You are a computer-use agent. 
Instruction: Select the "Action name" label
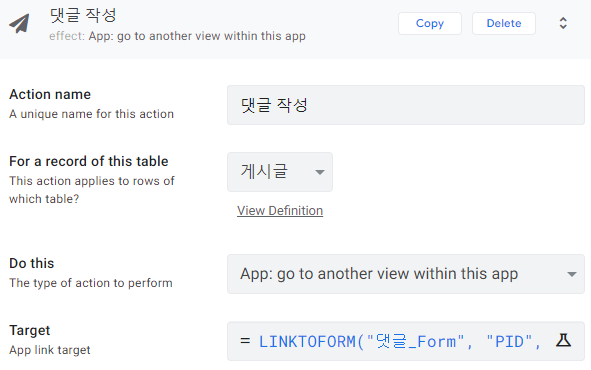click(50, 94)
